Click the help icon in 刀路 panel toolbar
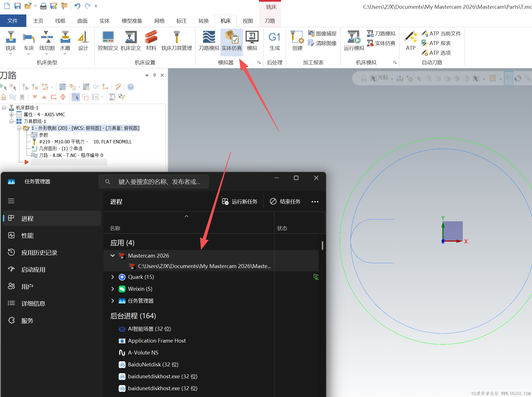The width and height of the screenshot is (532, 397). (131, 87)
